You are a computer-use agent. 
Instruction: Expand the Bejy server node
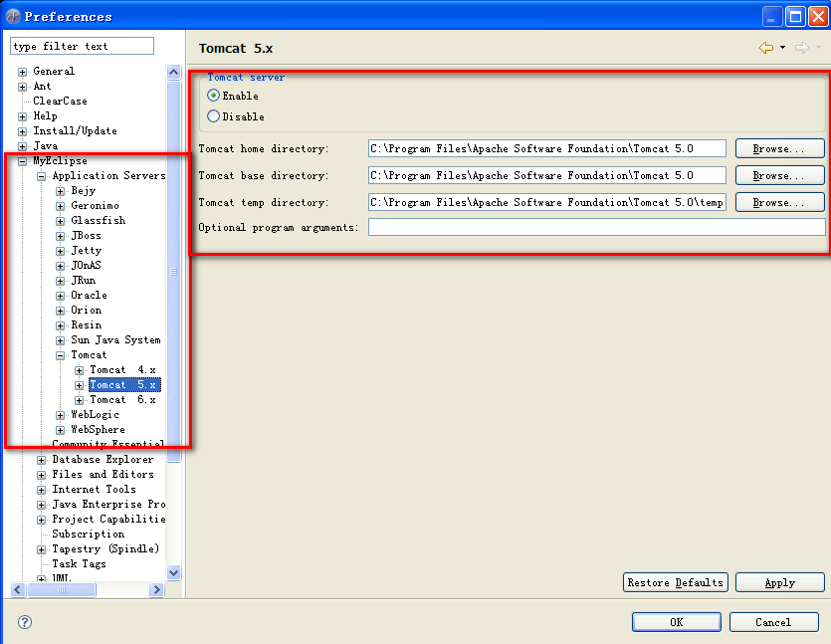coord(61,191)
